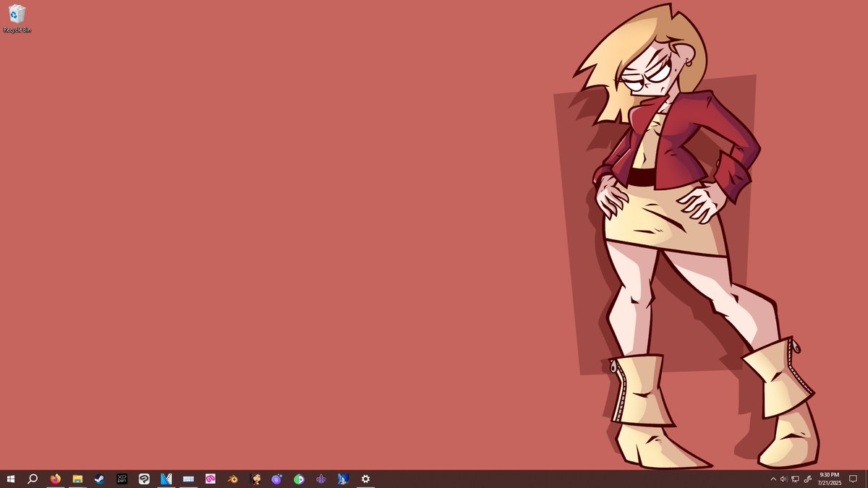Open the clock showing 9:30 PM
Image resolution: width=868 pixels, height=488 pixels.
[830, 479]
